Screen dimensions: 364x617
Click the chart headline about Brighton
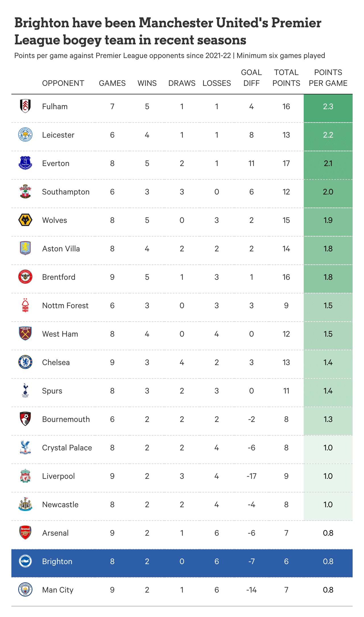click(168, 31)
